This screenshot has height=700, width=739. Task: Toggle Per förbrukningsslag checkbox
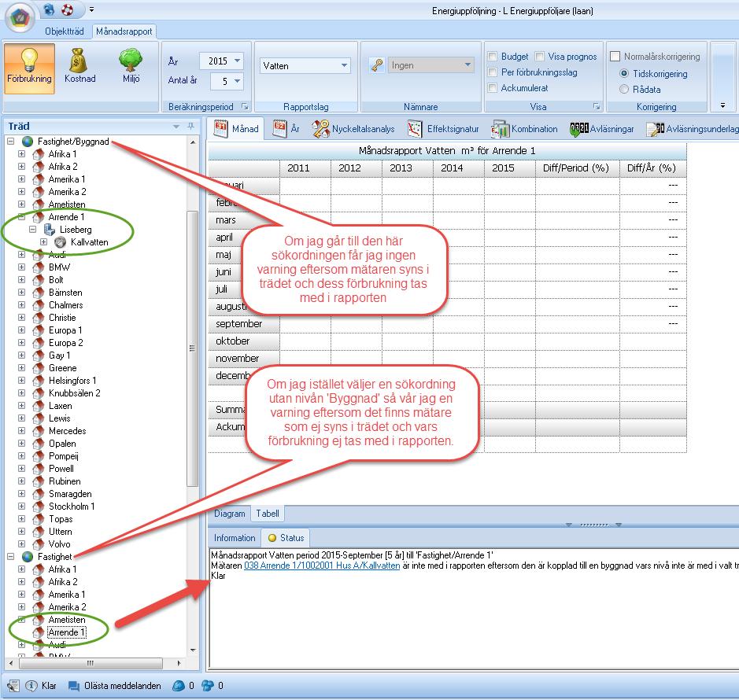click(492, 72)
